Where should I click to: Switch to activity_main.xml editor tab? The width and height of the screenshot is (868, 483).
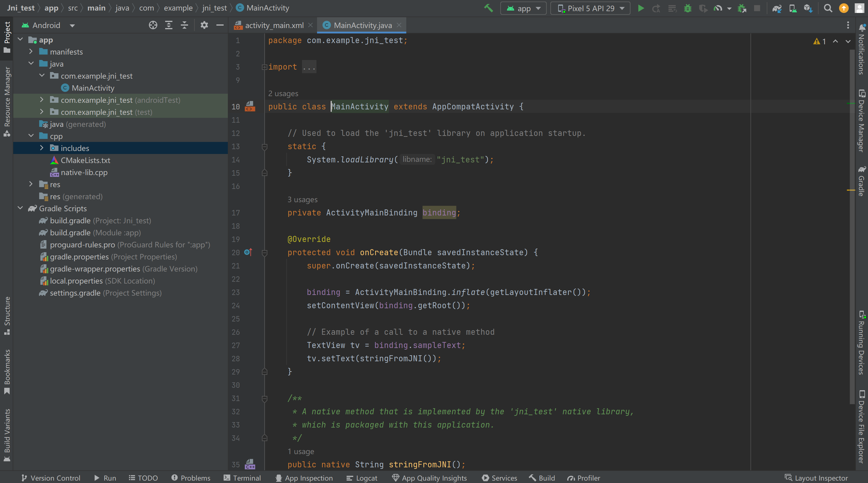coord(274,25)
